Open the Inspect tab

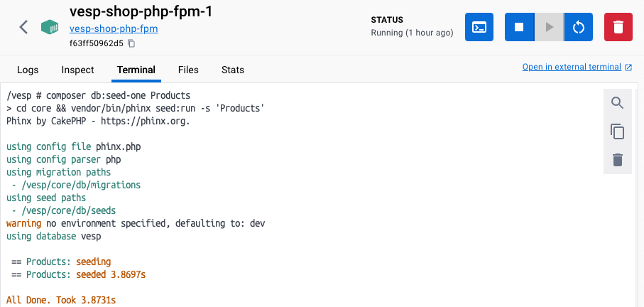(78, 70)
